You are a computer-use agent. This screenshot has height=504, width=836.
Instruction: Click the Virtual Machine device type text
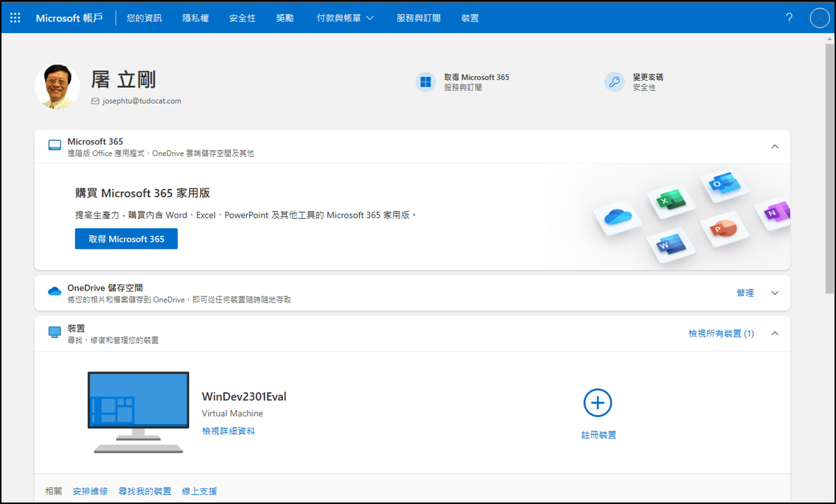pos(232,413)
